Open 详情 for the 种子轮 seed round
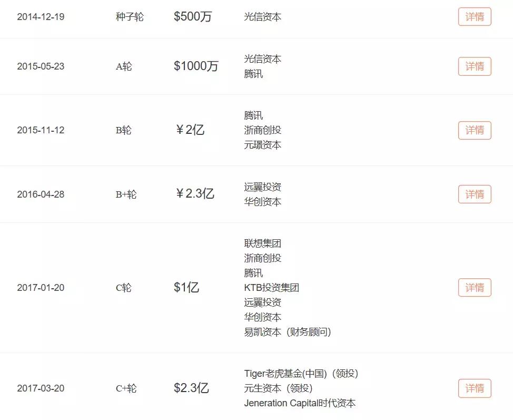The width and height of the screenshot is (513, 420). 473,16
